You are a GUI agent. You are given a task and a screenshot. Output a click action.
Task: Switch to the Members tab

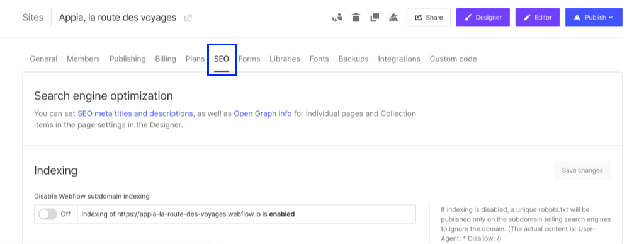tap(83, 59)
